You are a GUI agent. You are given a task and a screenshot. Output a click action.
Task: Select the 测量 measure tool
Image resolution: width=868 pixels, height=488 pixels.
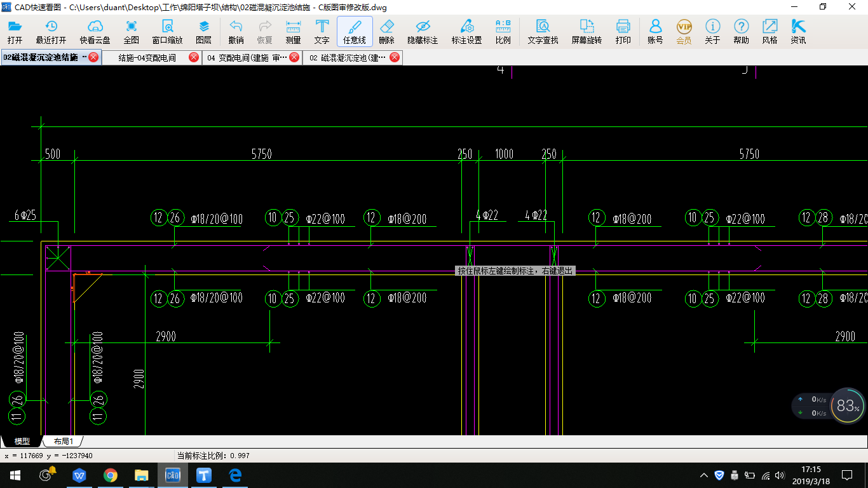pos(294,31)
